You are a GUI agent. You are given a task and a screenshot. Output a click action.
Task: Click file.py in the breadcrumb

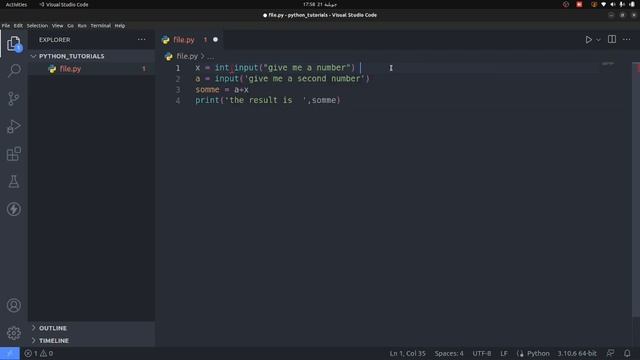[187, 56]
